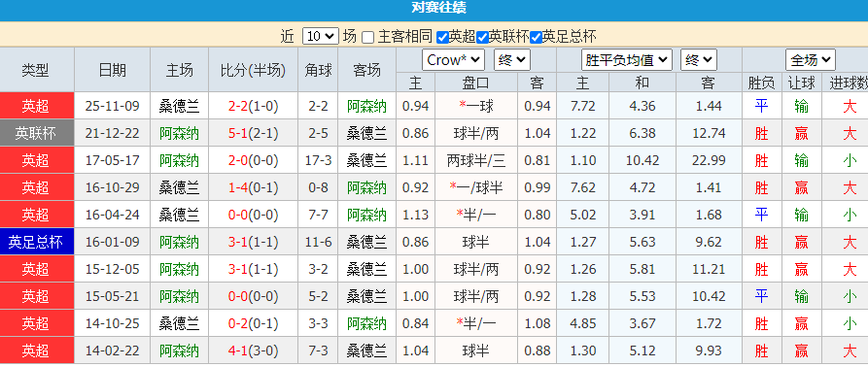This screenshot has height=367, width=868.
Task: Click the away odds 1.08 on 14-10-25
Action: pyautogui.click(x=537, y=323)
